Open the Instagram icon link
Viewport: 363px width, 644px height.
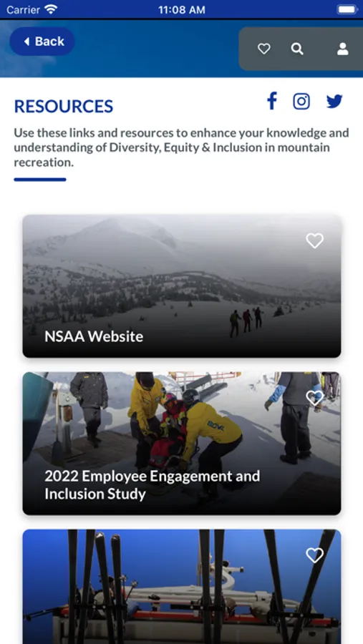(301, 101)
